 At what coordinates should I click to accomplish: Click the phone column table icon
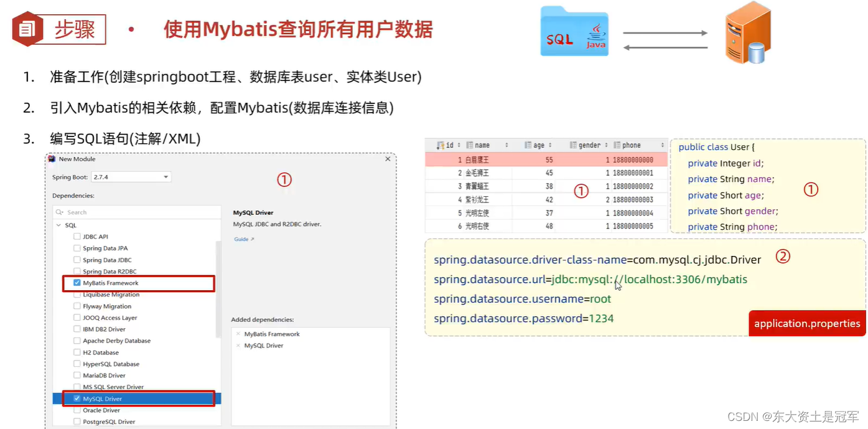[x=617, y=145]
